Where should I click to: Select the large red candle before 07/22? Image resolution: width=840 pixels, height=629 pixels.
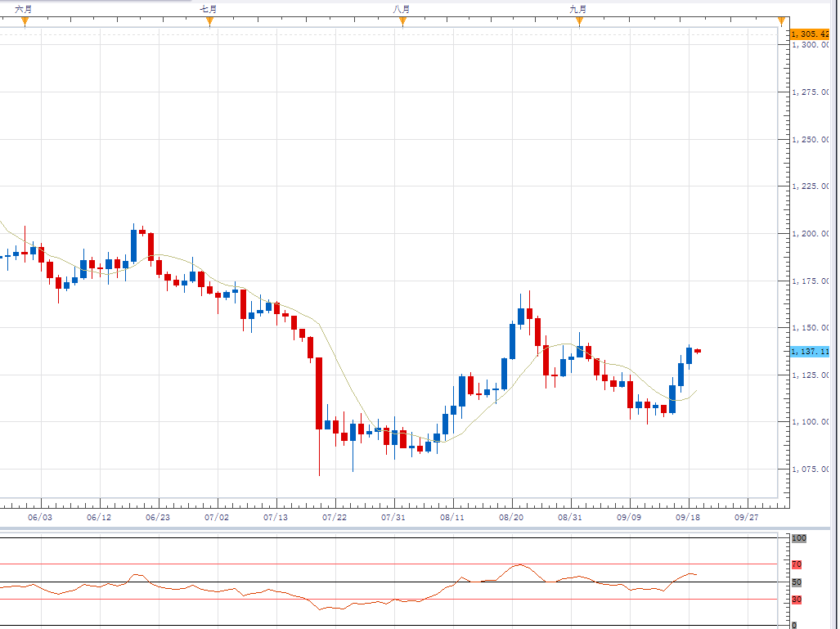click(x=318, y=393)
